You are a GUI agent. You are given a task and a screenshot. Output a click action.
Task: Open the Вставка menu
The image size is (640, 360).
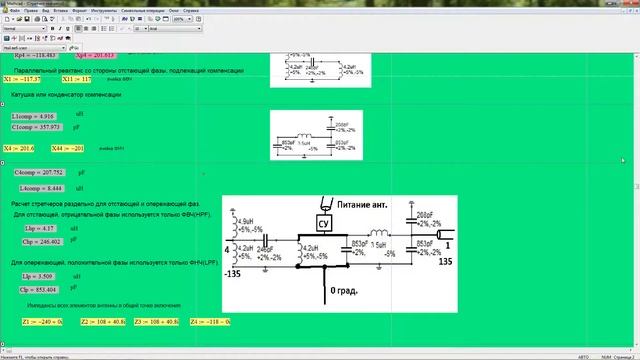coord(61,11)
